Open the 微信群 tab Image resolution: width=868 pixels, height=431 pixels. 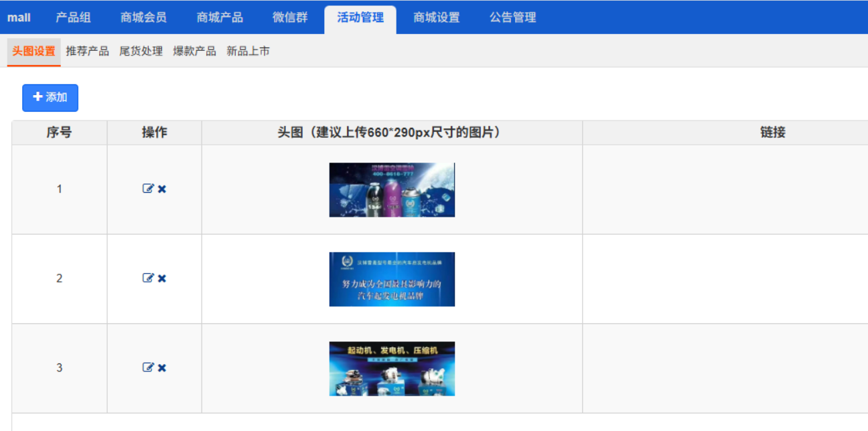click(290, 18)
